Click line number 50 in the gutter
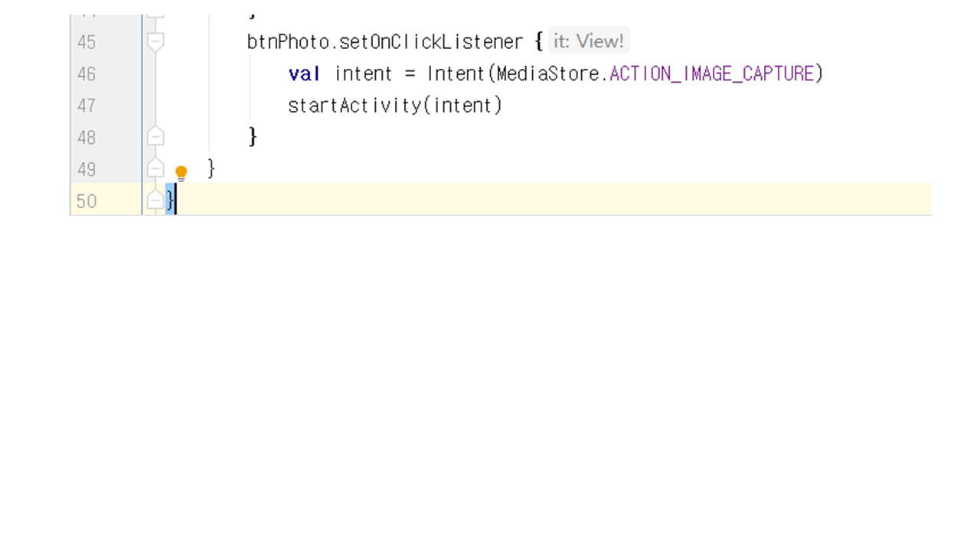The width and height of the screenshot is (980, 551). click(x=87, y=201)
